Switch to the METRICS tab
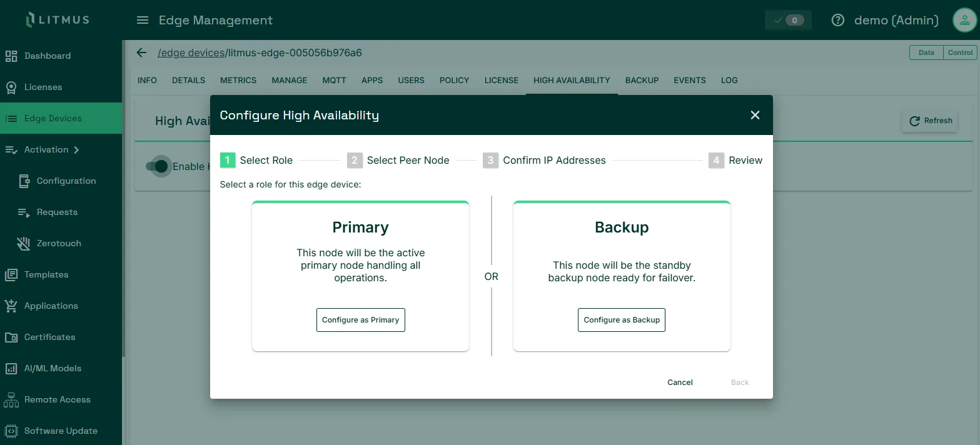 point(238,80)
